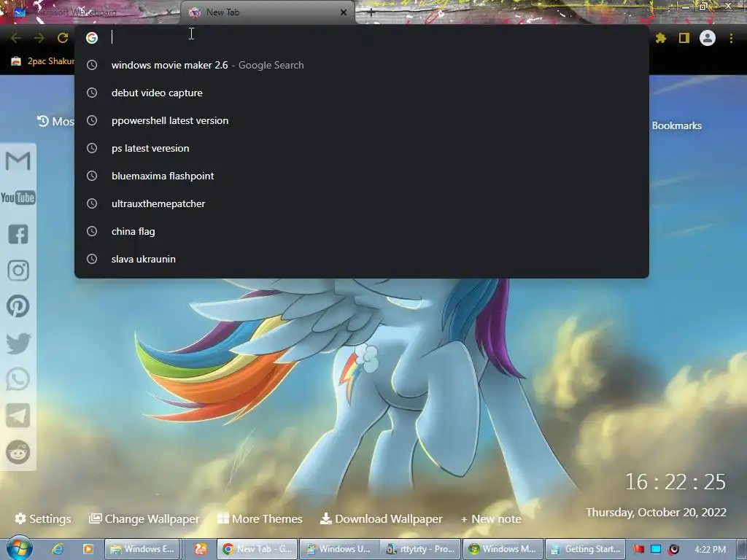Open WhatsApp sidebar shortcut

(18, 379)
